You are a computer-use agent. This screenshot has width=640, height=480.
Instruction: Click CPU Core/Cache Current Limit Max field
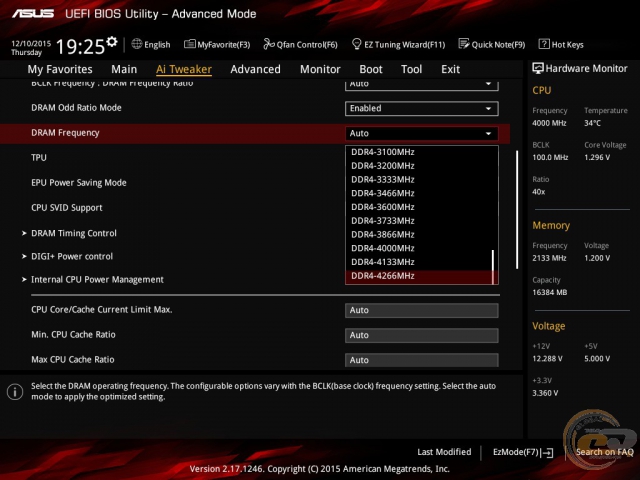pos(422,310)
